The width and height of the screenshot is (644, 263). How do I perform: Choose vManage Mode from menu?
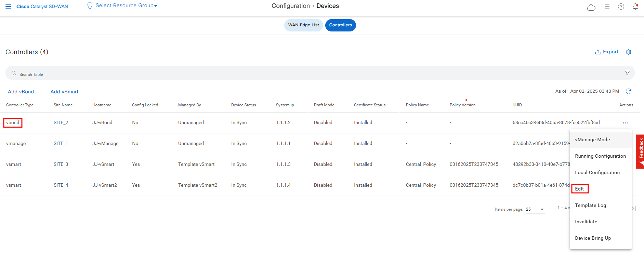[601, 140]
